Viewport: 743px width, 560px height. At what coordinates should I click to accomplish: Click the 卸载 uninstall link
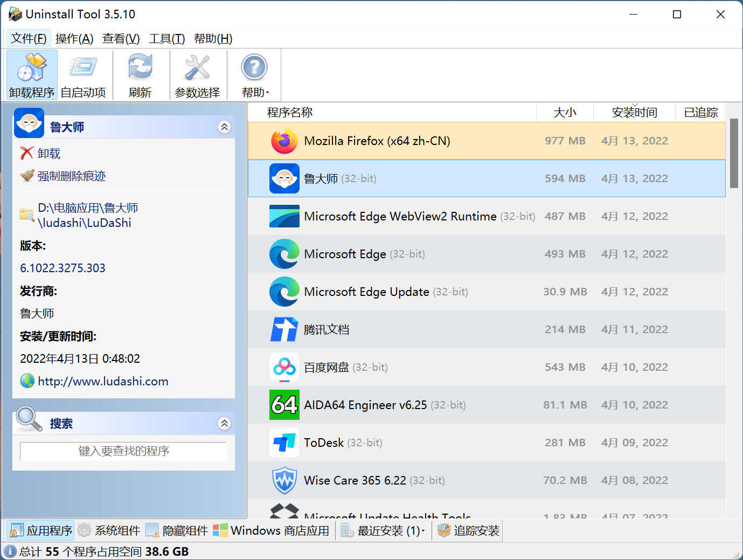pyautogui.click(x=49, y=154)
